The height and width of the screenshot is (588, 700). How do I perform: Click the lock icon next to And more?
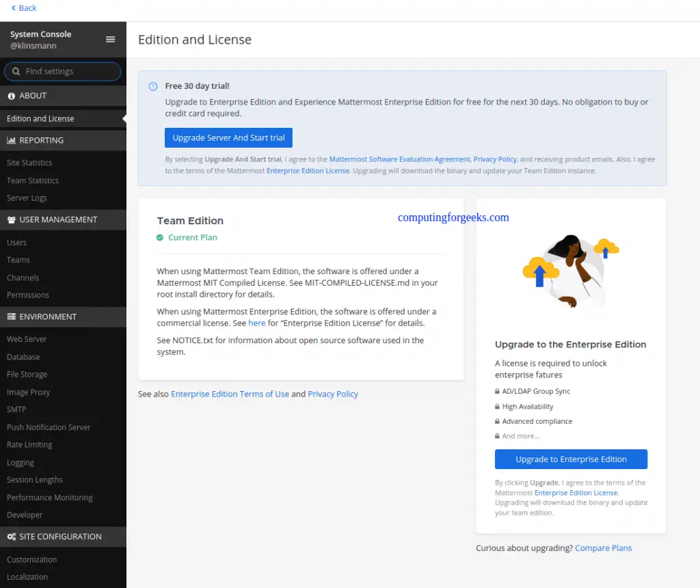(498, 436)
